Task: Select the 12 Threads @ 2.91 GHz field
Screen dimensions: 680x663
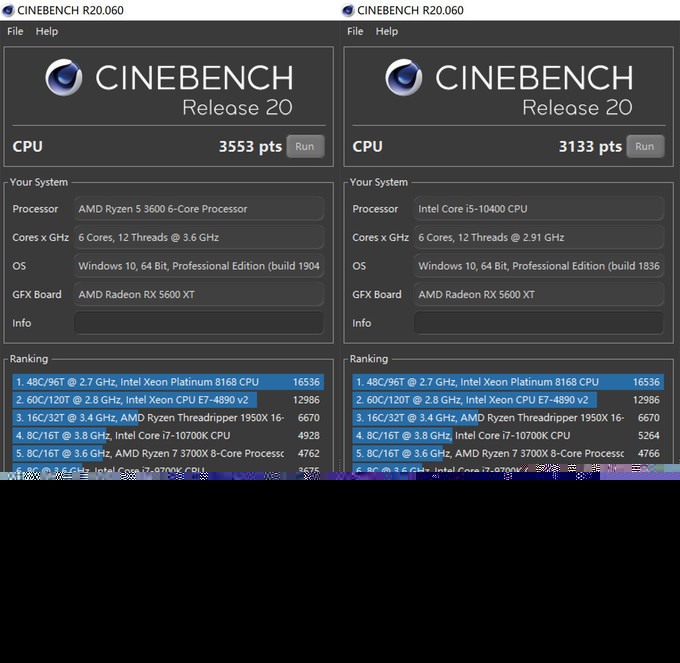Action: pos(539,238)
